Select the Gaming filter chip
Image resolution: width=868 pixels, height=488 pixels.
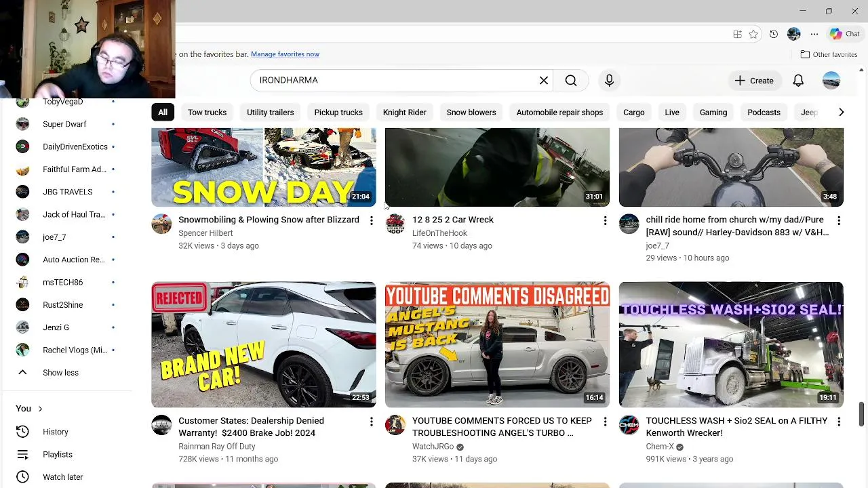click(x=713, y=113)
